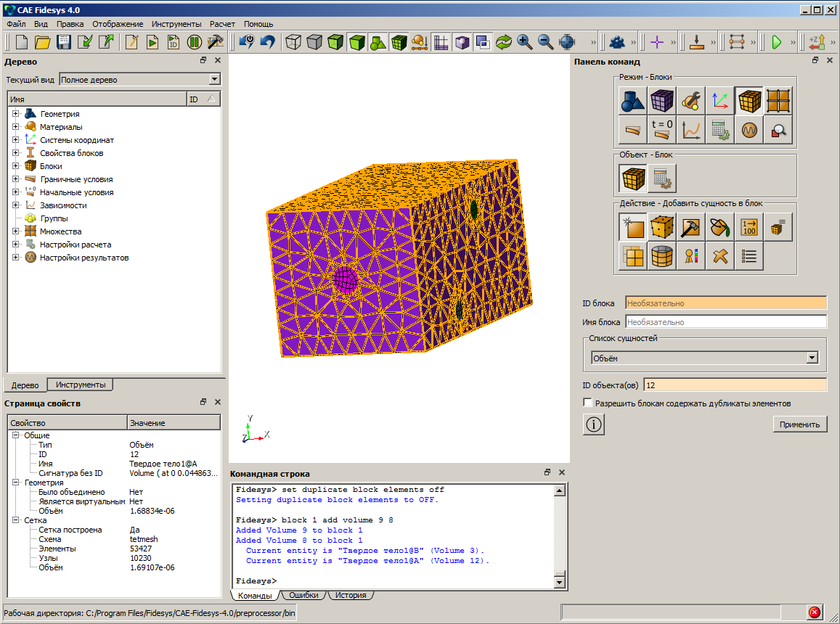Click the Применить button
840x624 pixels.
(x=800, y=424)
